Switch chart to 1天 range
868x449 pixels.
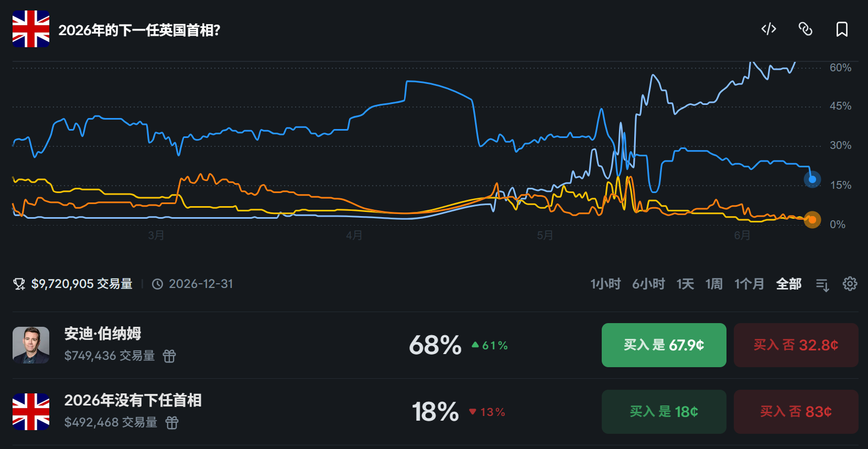pos(685,284)
